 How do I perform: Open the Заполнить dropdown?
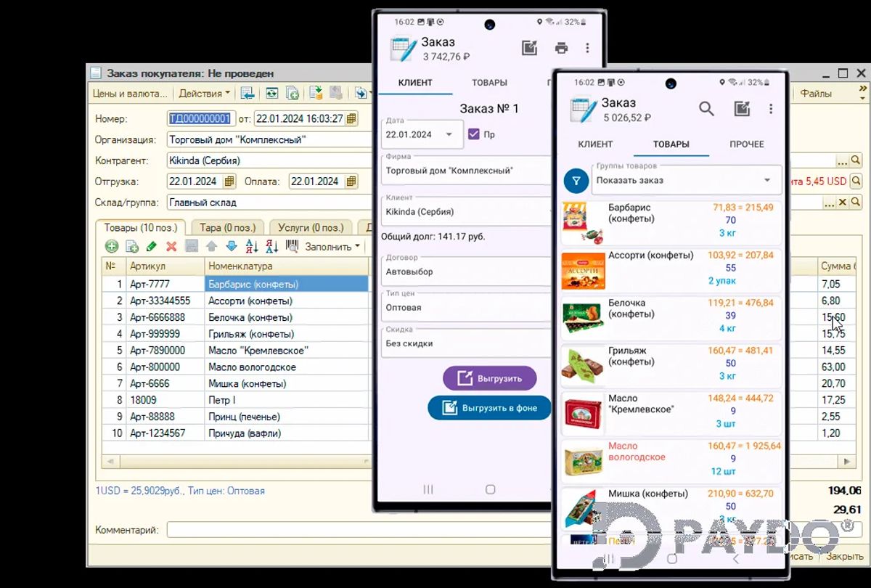click(332, 246)
